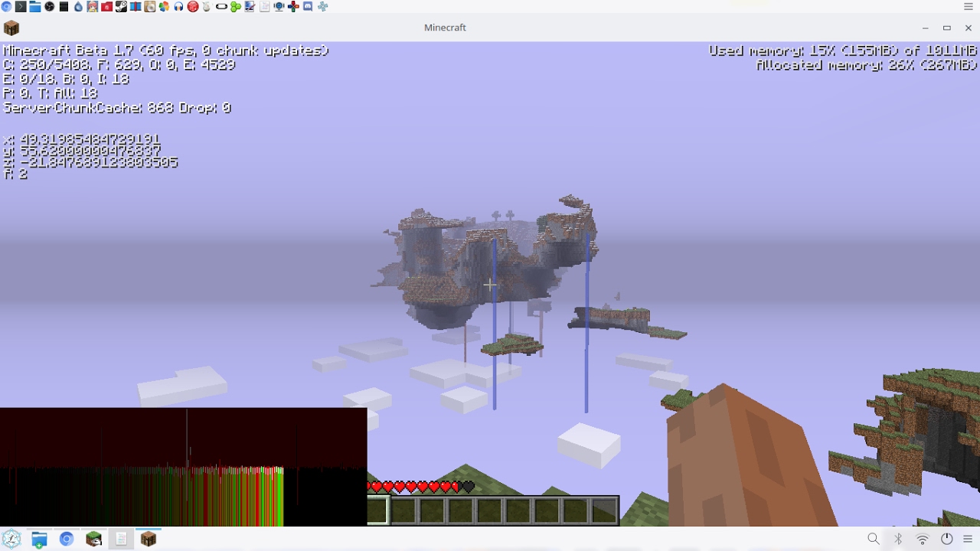Launch the terminal from the top panel
The height and width of the screenshot is (551, 980).
[21, 7]
